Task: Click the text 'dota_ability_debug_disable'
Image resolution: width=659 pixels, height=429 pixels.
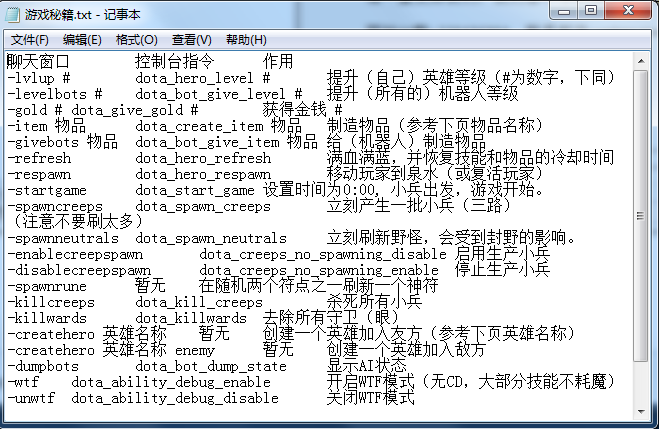Action: (x=175, y=397)
